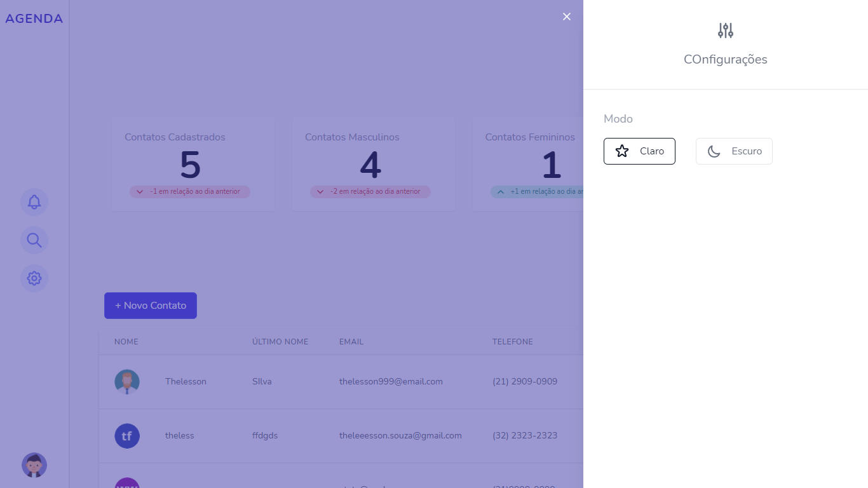Click the +1 em relação badge
The height and width of the screenshot is (488, 868).
[537, 191]
